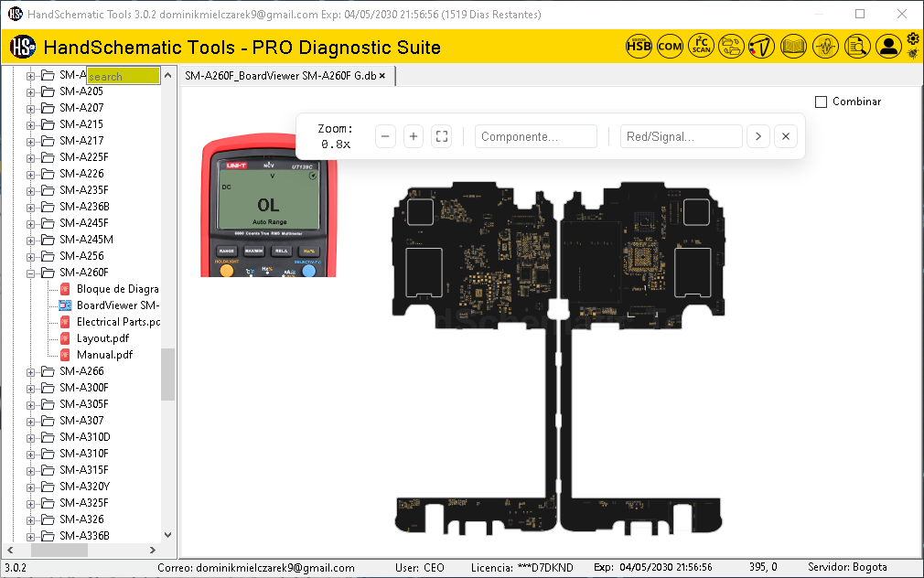Screen dimensions: 924x578
Task: Select the SM-A256 folder
Action: (81, 256)
